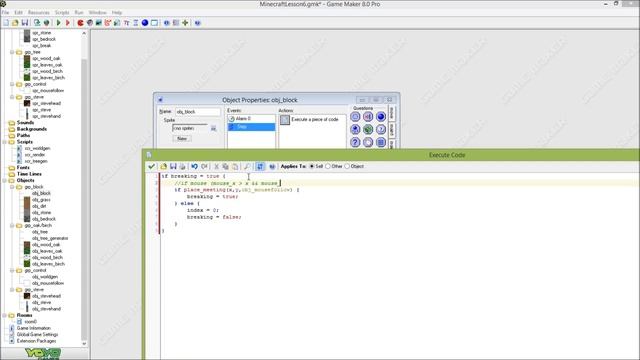
Task: Open Global Game Settings tree item
Action: point(38,334)
